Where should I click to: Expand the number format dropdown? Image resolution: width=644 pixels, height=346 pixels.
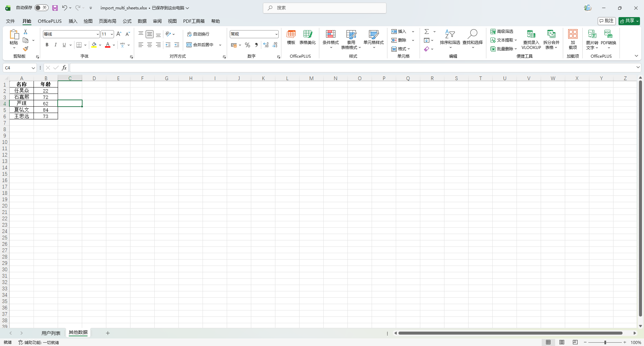point(276,34)
